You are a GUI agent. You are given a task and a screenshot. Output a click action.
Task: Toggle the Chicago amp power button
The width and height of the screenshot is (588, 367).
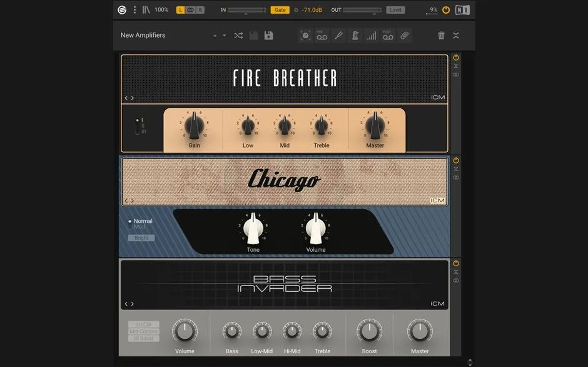pos(456,160)
